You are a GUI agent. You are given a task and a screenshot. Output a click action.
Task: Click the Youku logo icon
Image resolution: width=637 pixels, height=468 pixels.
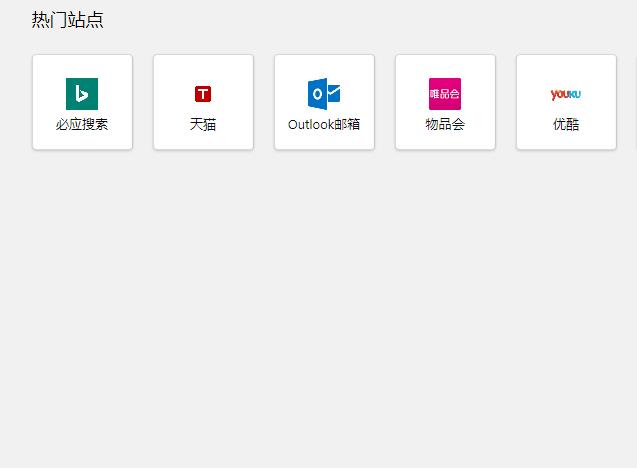coord(566,94)
